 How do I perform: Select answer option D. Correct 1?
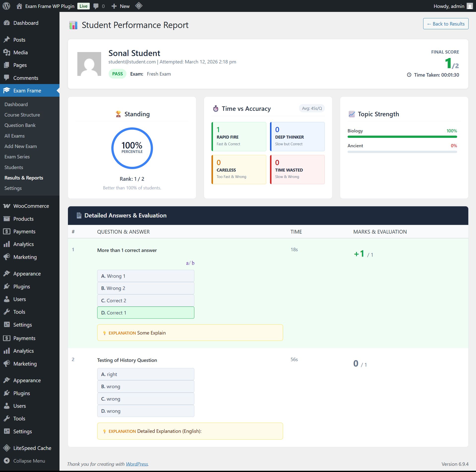coord(146,313)
